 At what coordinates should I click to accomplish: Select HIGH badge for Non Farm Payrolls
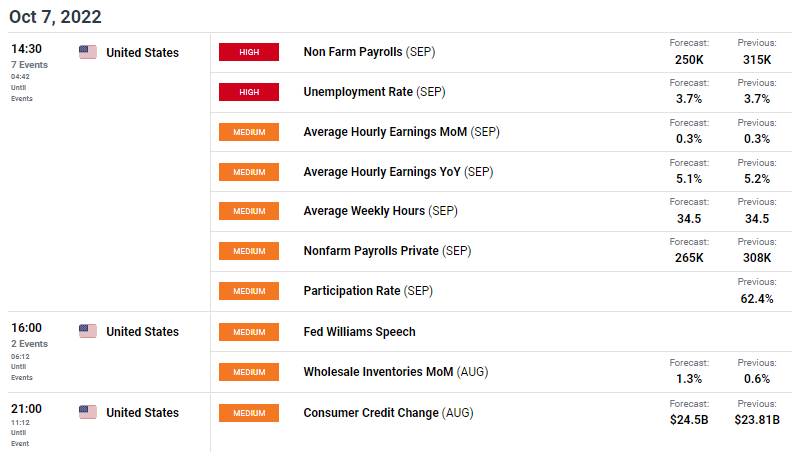(x=249, y=52)
